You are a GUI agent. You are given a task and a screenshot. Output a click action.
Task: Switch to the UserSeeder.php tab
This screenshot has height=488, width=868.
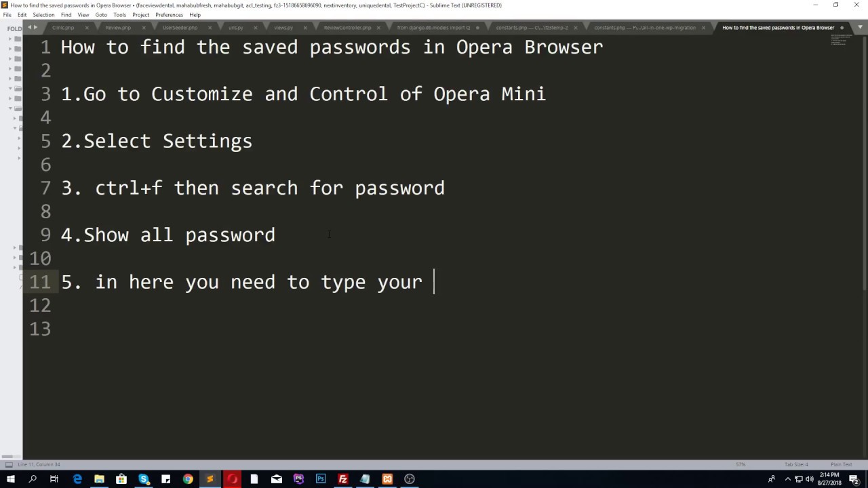tap(180, 28)
